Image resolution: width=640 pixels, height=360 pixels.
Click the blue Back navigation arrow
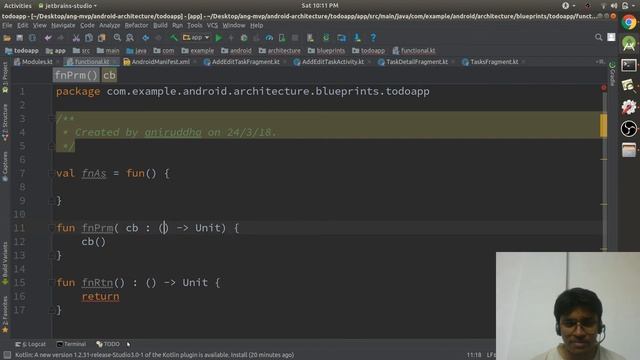click(146, 38)
